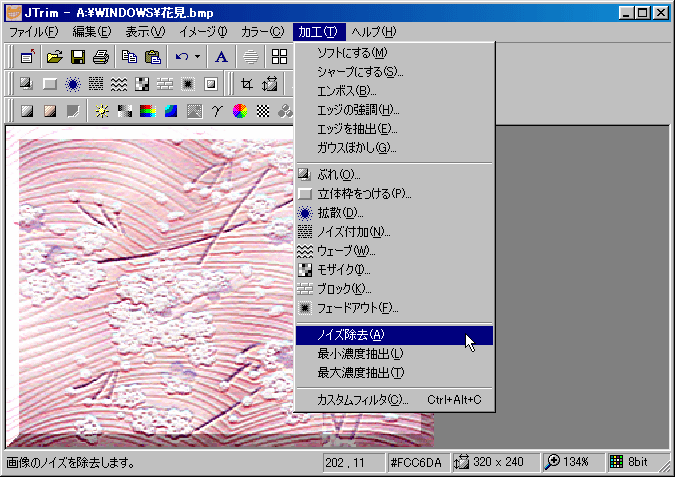This screenshot has width=675, height=477.
Task: Click the color wheel hue icon
Action: coord(240,112)
